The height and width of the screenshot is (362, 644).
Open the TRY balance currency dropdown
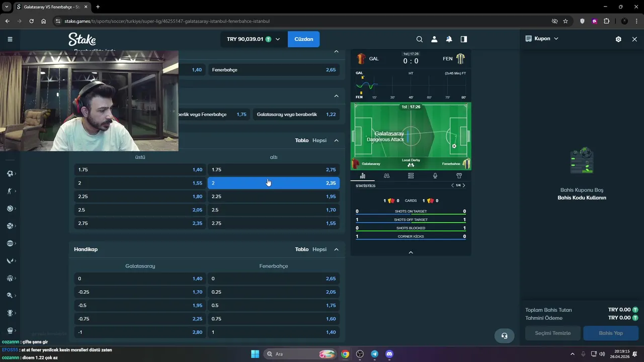pyautogui.click(x=254, y=39)
